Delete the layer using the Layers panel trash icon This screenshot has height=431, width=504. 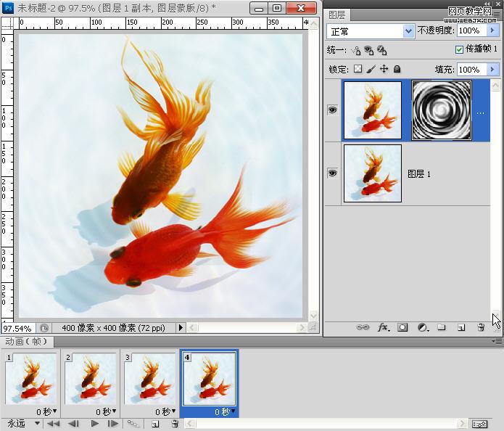pos(480,328)
